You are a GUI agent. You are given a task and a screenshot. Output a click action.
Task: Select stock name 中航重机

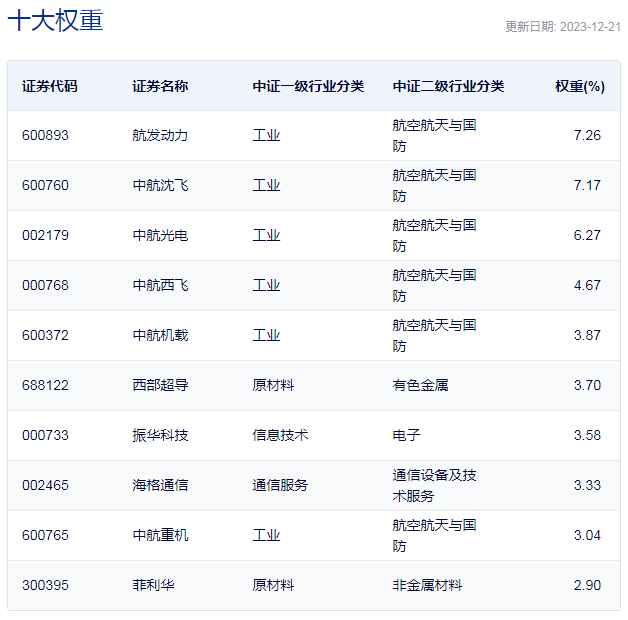pyautogui.click(x=160, y=535)
